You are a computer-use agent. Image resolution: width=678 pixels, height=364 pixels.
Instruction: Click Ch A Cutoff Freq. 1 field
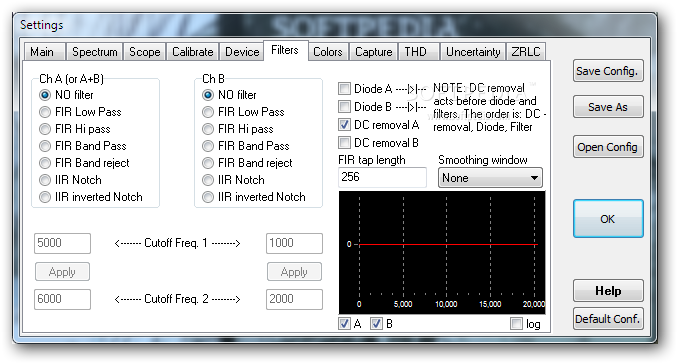tap(62, 243)
